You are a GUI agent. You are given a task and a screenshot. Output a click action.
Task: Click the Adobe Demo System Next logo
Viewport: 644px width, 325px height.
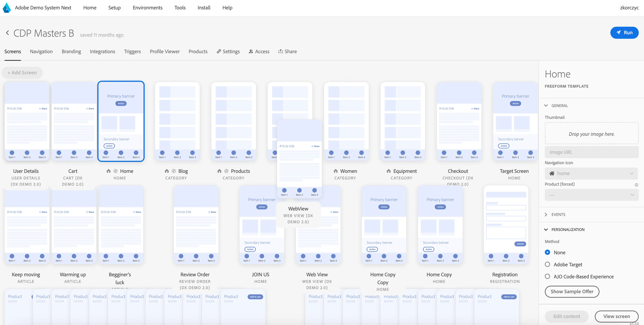7,8
